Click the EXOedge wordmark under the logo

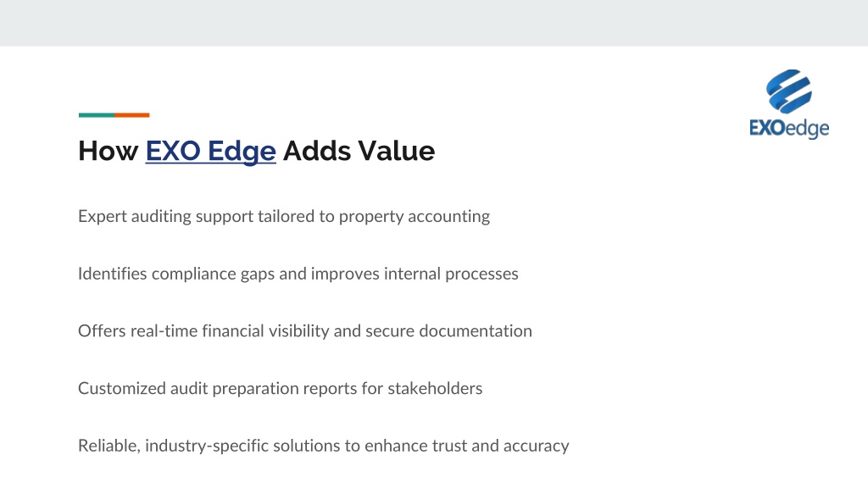click(x=789, y=129)
